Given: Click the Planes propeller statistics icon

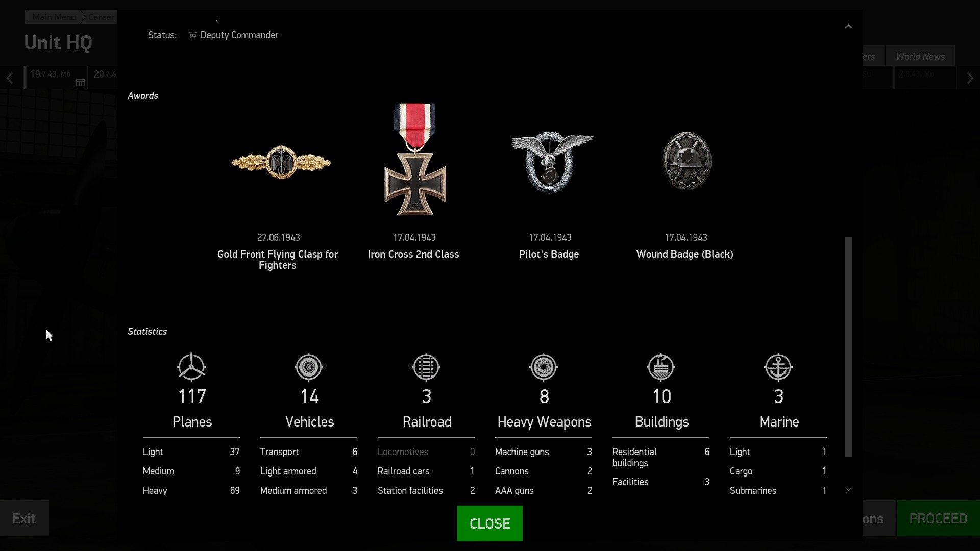Looking at the screenshot, I should 191,366.
